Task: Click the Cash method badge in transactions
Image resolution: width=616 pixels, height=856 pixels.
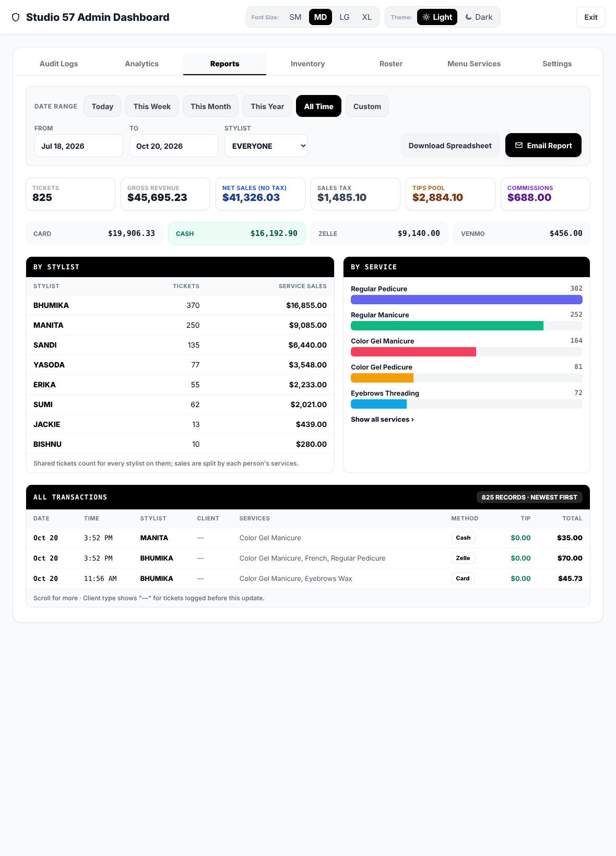Action: (x=463, y=538)
